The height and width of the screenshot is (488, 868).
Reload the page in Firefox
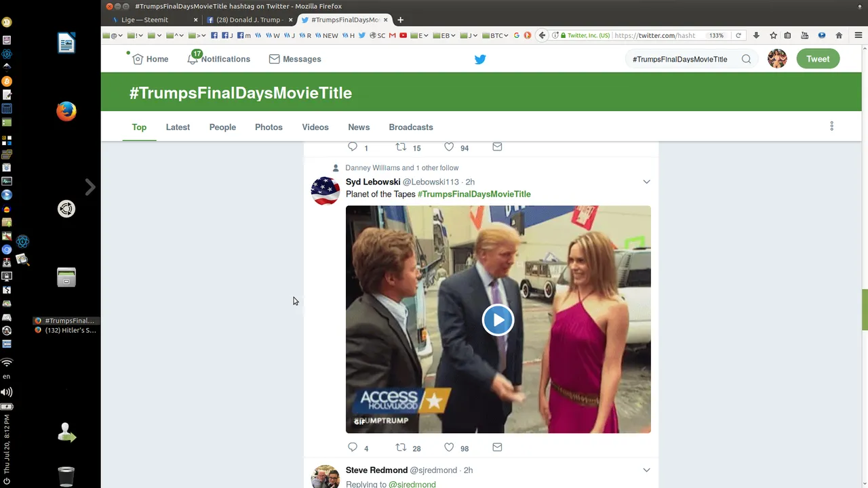738,35
